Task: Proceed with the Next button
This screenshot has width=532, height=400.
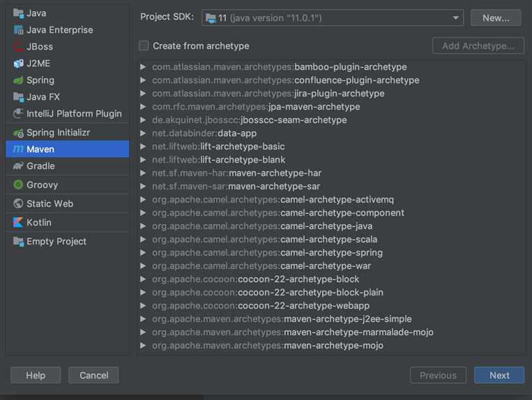Action: (499, 375)
